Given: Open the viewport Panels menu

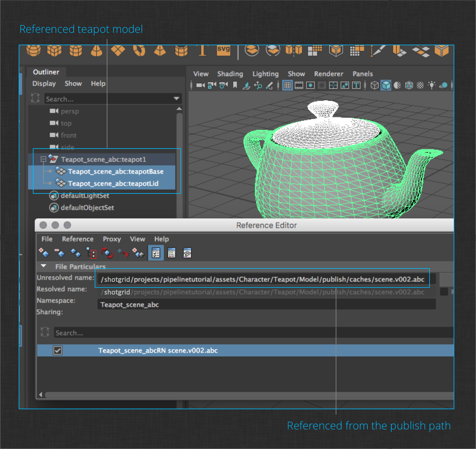Looking at the screenshot, I should pos(363,74).
